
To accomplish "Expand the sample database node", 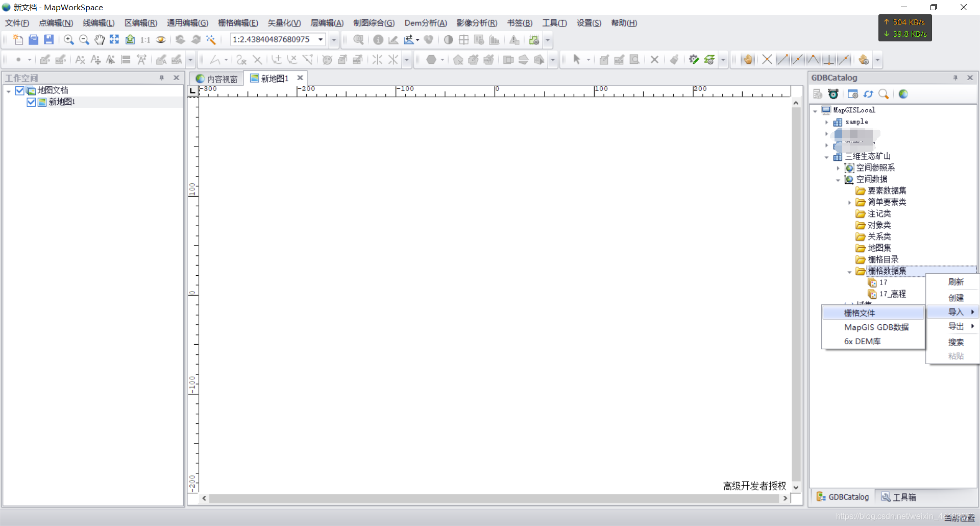I will pos(827,122).
